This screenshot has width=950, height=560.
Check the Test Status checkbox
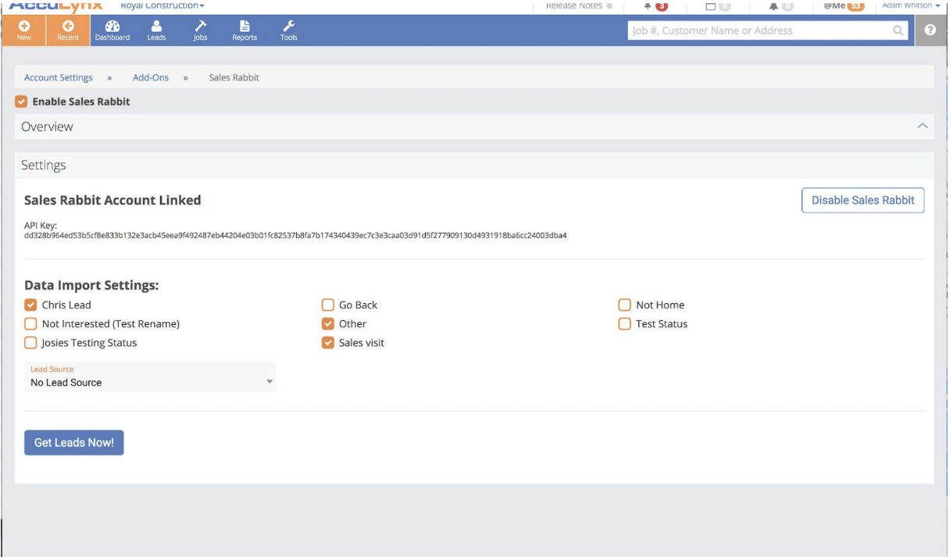[624, 323]
